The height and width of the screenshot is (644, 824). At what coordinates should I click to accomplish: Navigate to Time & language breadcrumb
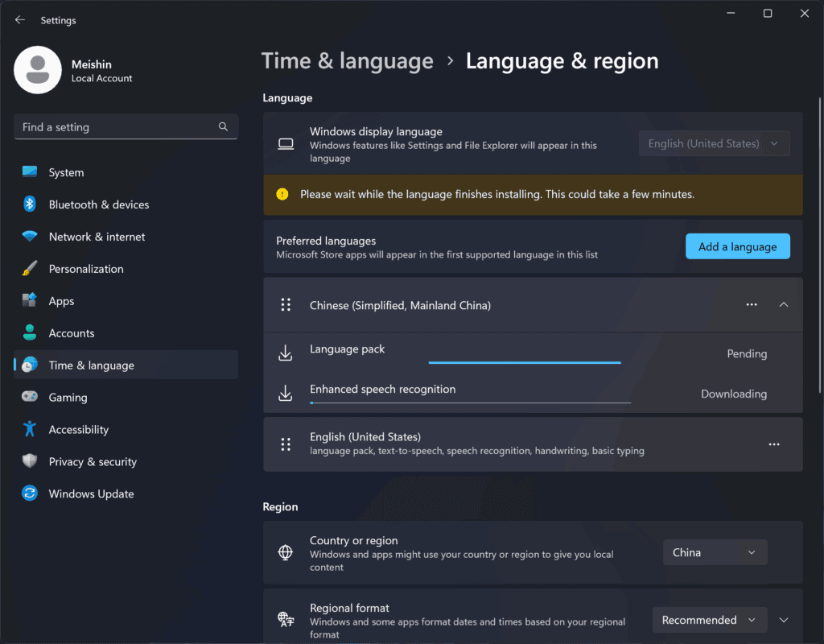348,61
